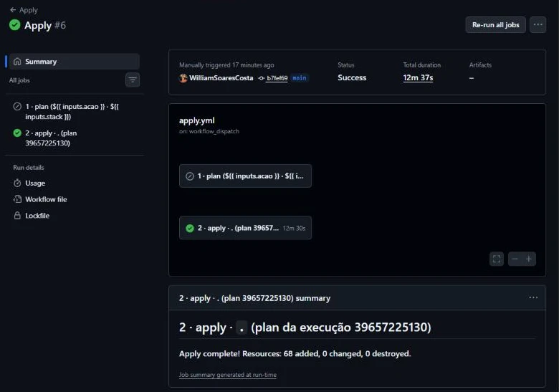Open the job summary options menu
This screenshot has width=559, height=392.
[x=533, y=297]
